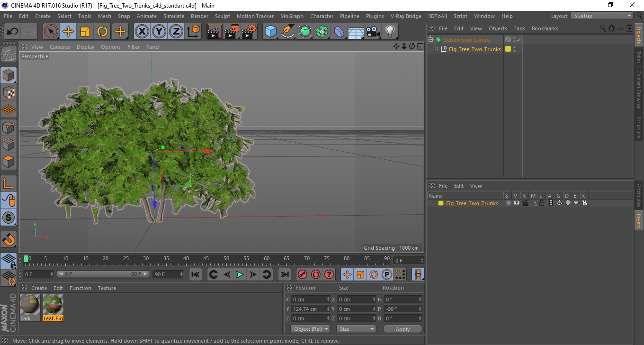The width and height of the screenshot is (644, 345).
Task: Toggle Y axis lock
Action: pos(159,32)
